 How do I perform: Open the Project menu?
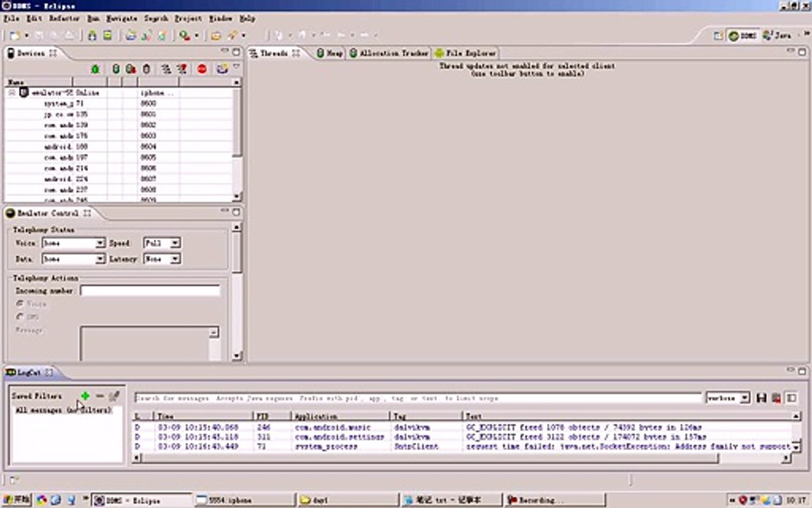[188, 18]
